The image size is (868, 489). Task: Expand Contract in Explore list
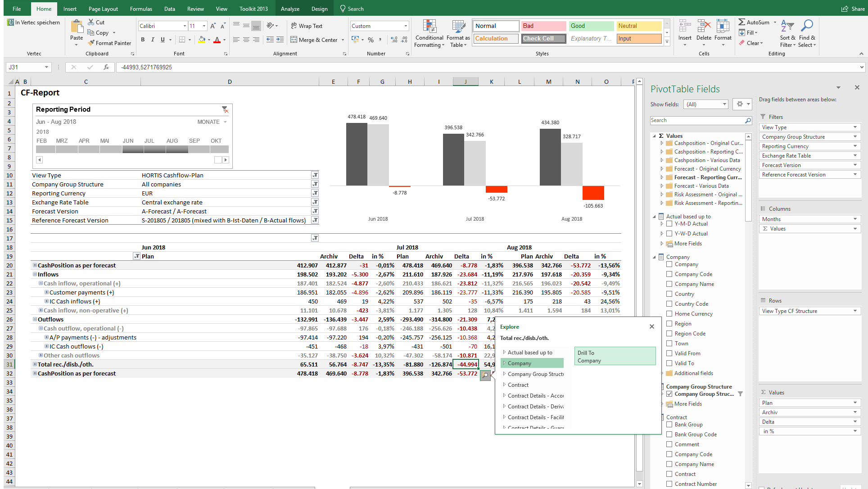pos(504,385)
